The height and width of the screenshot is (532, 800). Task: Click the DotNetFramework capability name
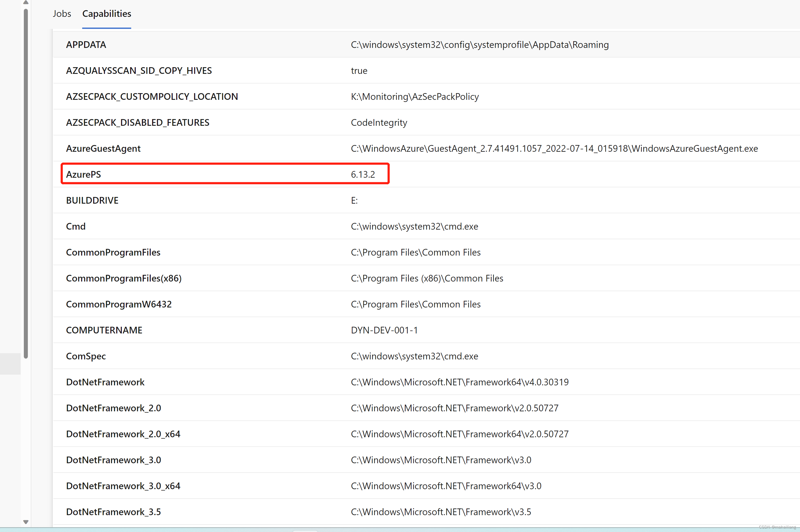[x=105, y=382]
